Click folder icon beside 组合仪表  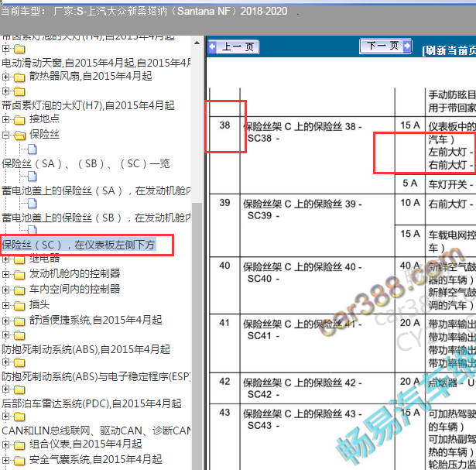[x=19, y=445]
